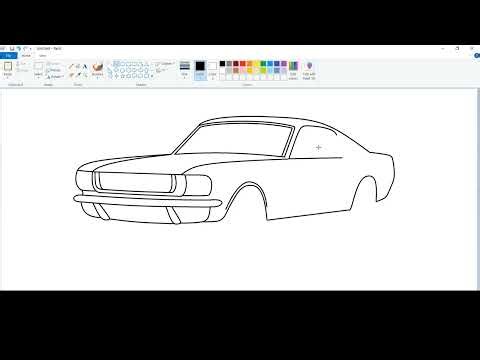Viewport: 480px width, 360px height.
Task: Switch to the View ribbon tab
Action: point(43,55)
